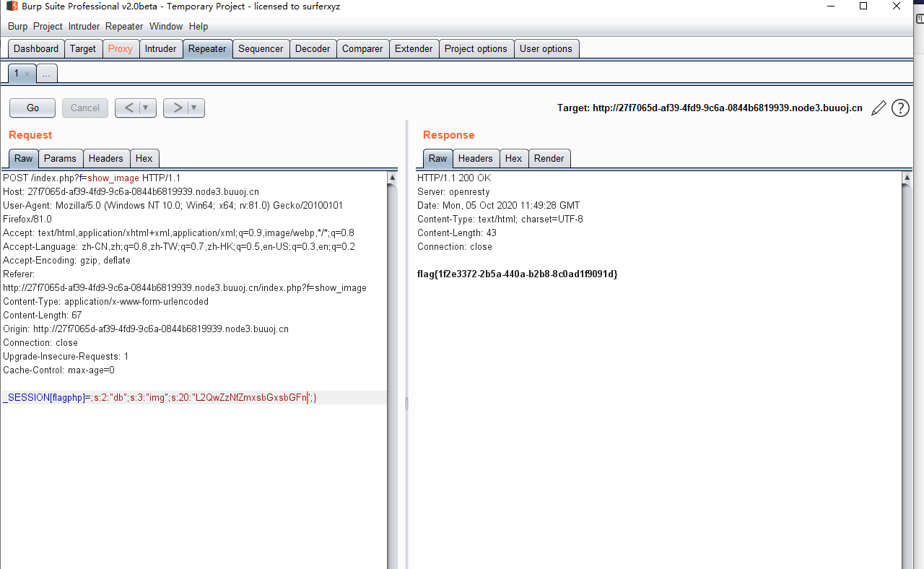This screenshot has height=569, width=924.
Task: Switch to the Sequencer tab
Action: 261,49
